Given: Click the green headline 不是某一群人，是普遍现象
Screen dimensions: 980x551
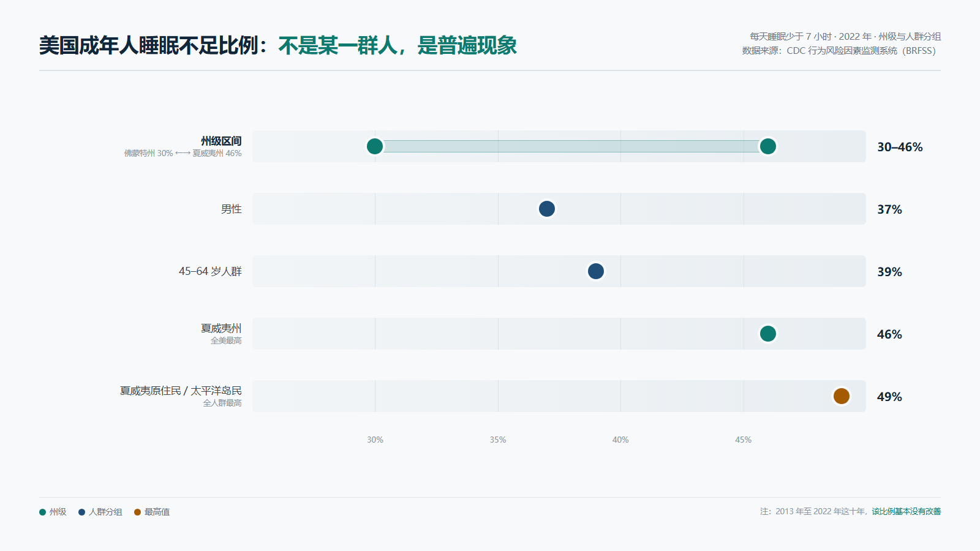Looking at the screenshot, I should [x=398, y=45].
